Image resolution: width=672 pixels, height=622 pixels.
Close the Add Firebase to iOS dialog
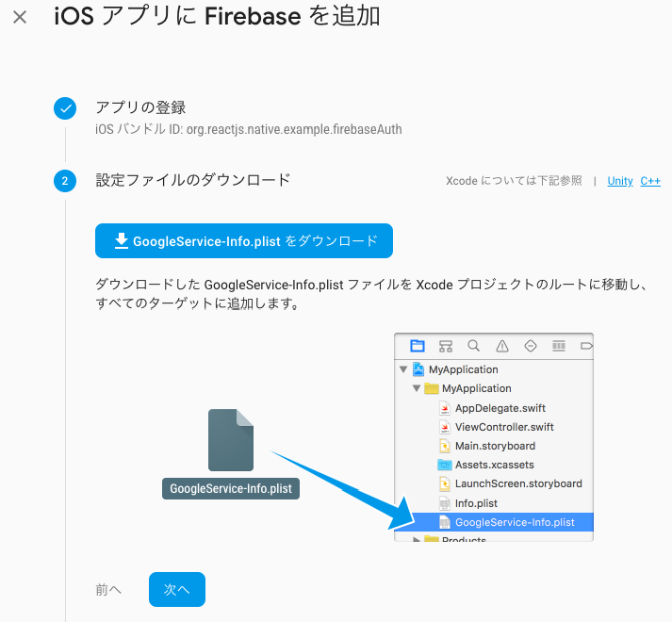[20, 17]
